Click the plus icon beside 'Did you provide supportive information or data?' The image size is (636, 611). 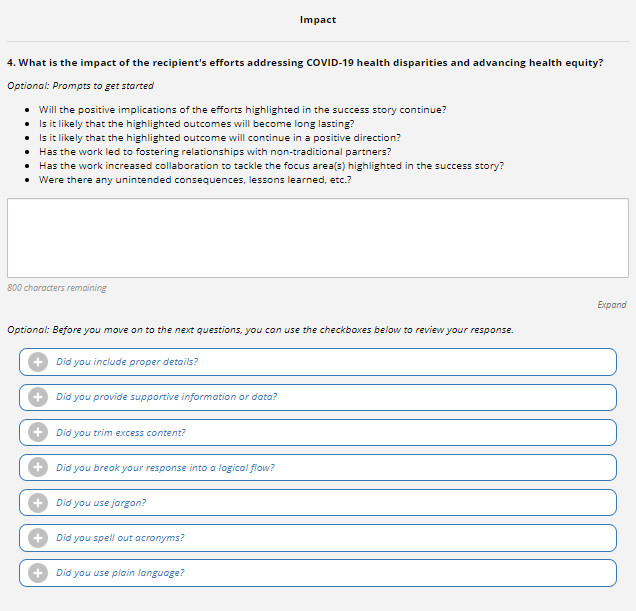(x=38, y=397)
